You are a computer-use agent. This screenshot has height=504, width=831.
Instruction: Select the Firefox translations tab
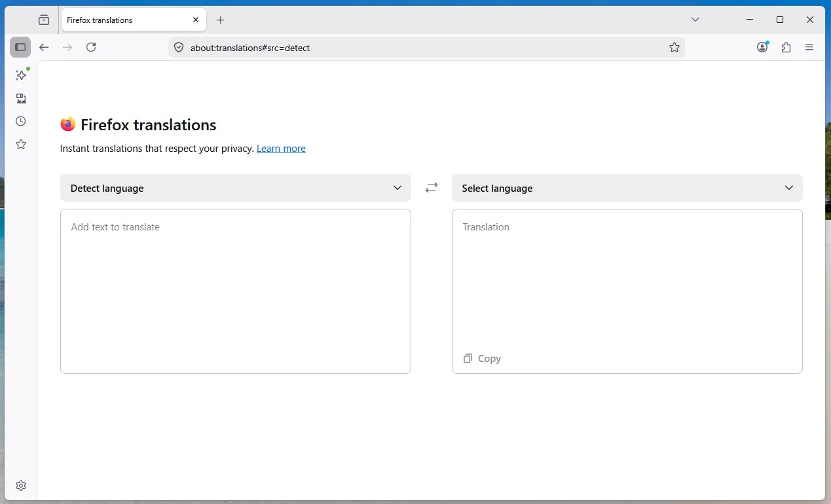(124, 20)
